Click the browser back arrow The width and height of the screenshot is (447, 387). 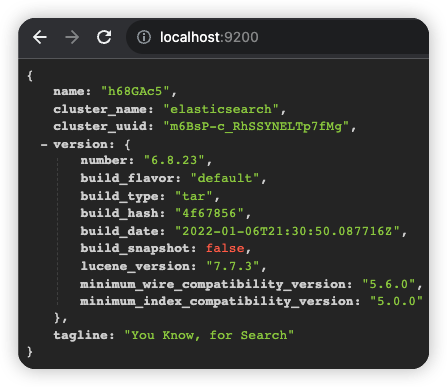pyautogui.click(x=40, y=37)
